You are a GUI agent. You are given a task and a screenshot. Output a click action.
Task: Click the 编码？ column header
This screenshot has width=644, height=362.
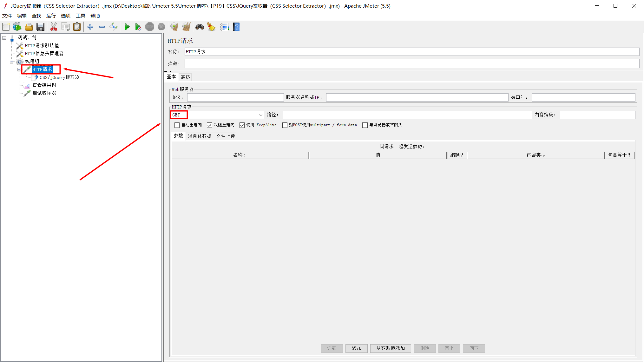pos(457,155)
